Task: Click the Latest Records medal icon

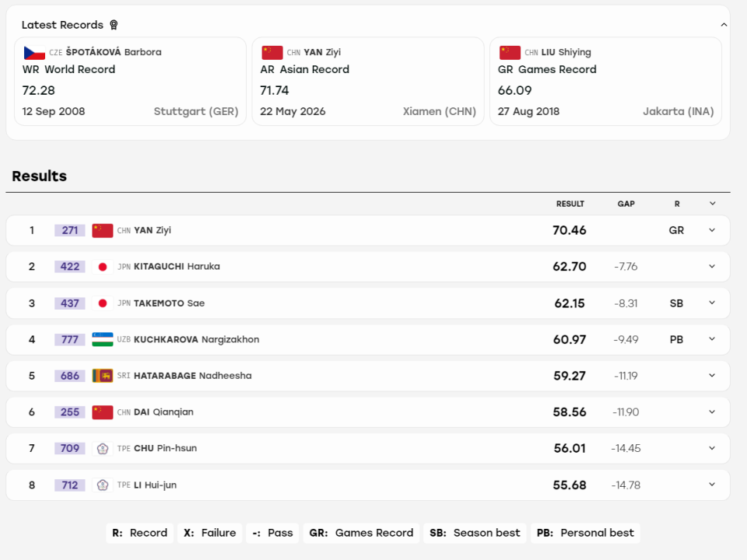Action: coord(114,25)
